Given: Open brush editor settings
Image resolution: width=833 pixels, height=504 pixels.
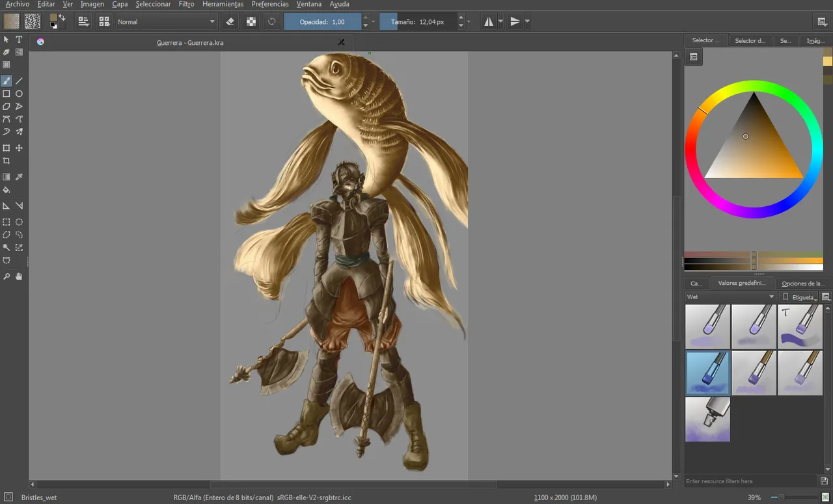Looking at the screenshot, I should 83,21.
